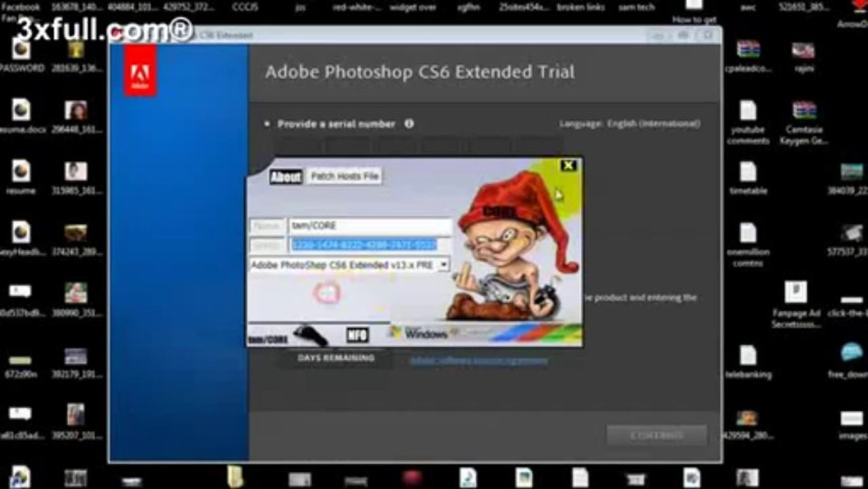Viewport: 868px width, 489px height.
Task: Close the keygen window with the X
Action: pyautogui.click(x=568, y=165)
